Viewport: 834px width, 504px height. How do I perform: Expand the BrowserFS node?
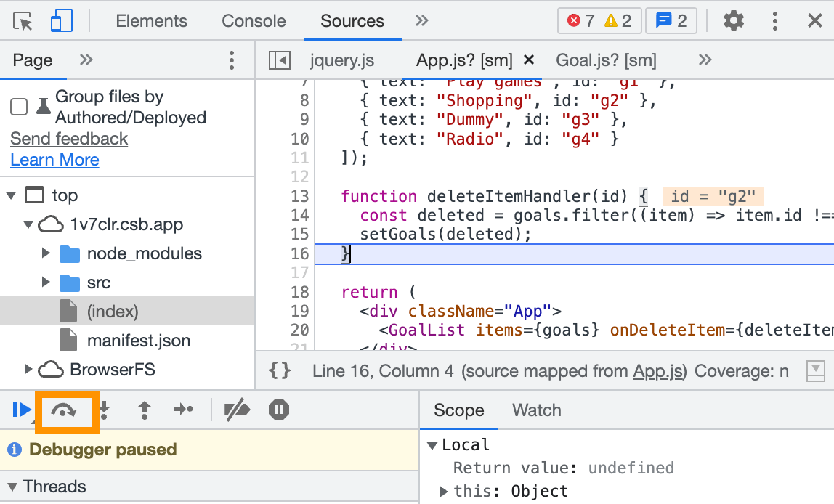click(28, 369)
